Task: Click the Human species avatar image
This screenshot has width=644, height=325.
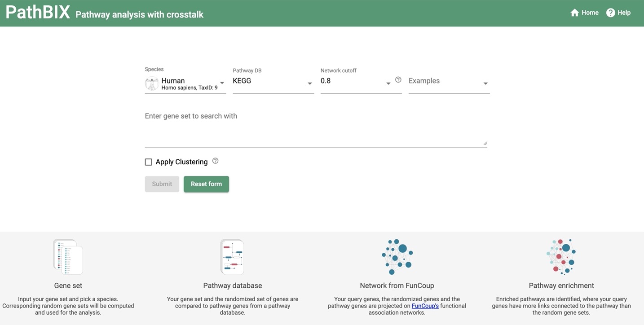Action: pyautogui.click(x=152, y=84)
